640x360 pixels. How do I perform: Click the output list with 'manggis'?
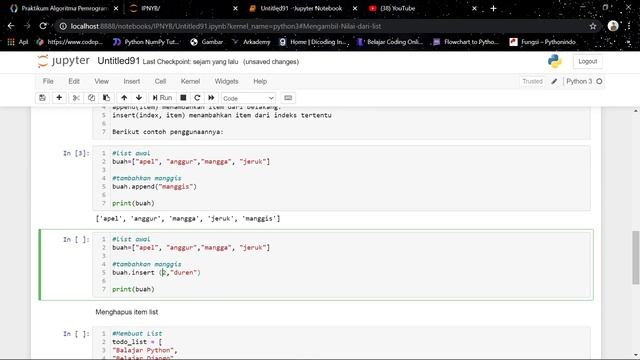(188, 219)
